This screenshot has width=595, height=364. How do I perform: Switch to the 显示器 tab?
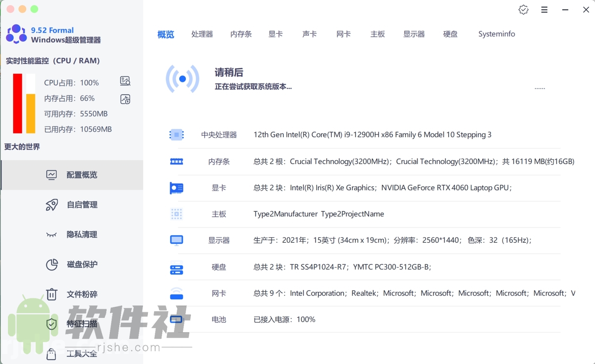tap(414, 34)
